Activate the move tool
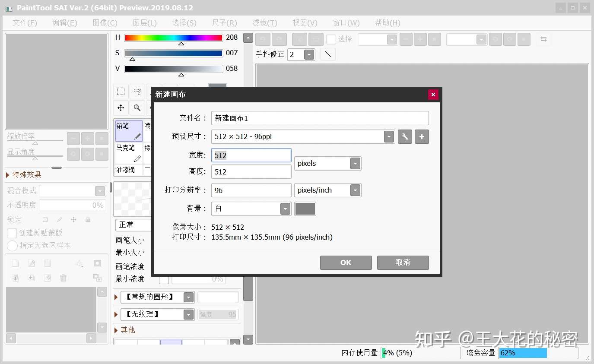Screen dimensions: 594x364 point(121,108)
